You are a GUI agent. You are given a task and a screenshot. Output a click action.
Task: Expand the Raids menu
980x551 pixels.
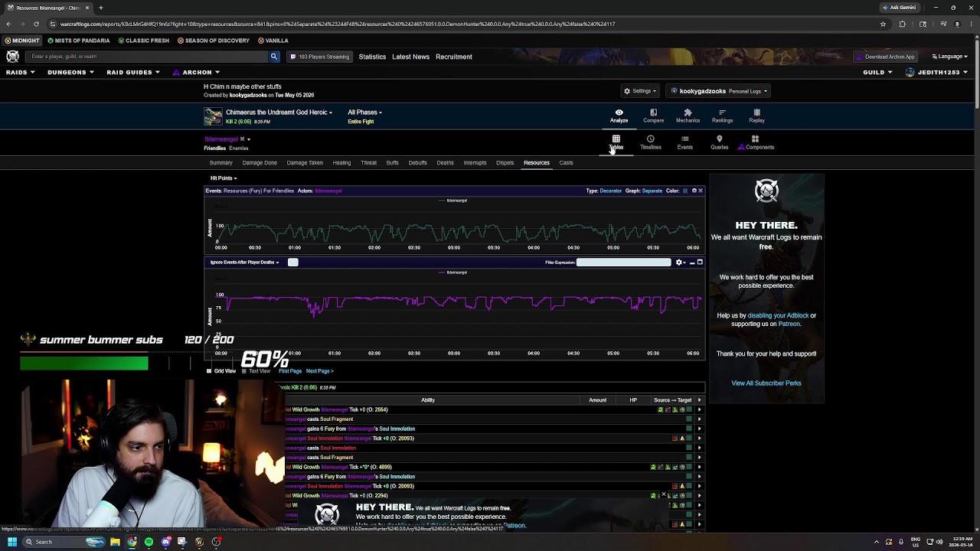21,73
